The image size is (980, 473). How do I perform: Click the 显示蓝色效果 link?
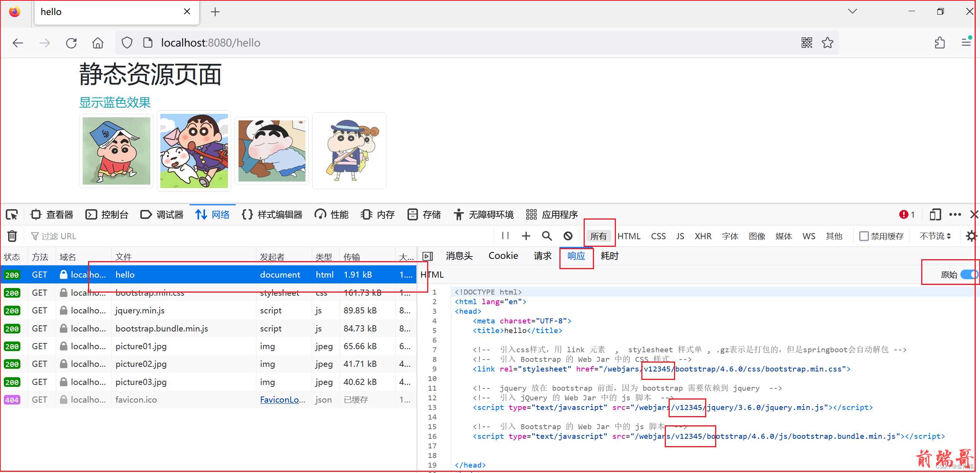point(115,102)
